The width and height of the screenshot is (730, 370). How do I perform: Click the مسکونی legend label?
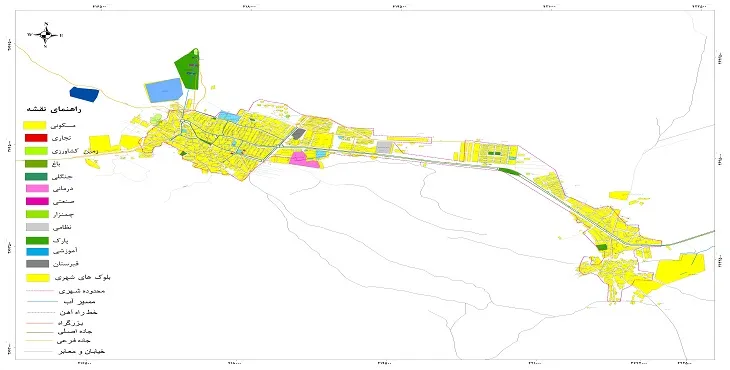point(64,126)
